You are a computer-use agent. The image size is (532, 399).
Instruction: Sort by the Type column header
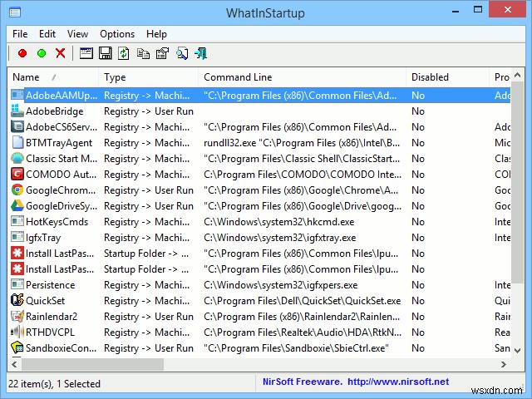tap(148, 77)
